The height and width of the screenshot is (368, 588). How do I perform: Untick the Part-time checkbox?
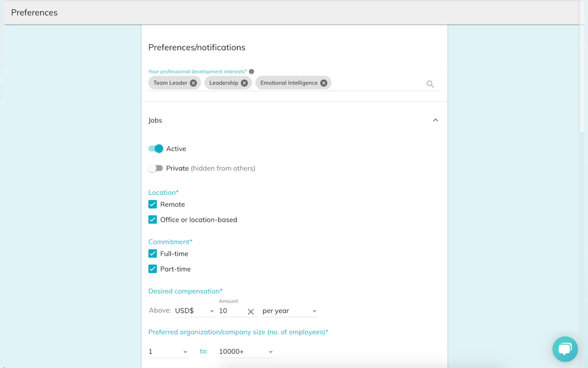tap(152, 269)
